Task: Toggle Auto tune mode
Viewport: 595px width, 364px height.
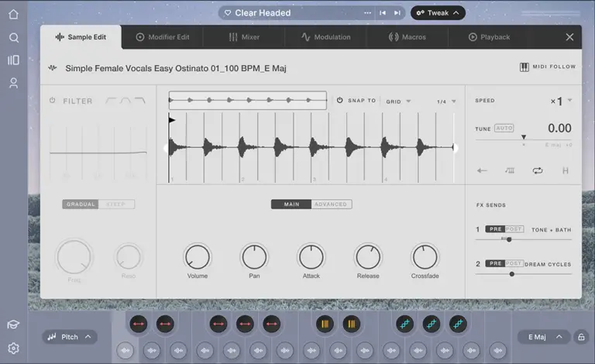Action: [x=504, y=128]
